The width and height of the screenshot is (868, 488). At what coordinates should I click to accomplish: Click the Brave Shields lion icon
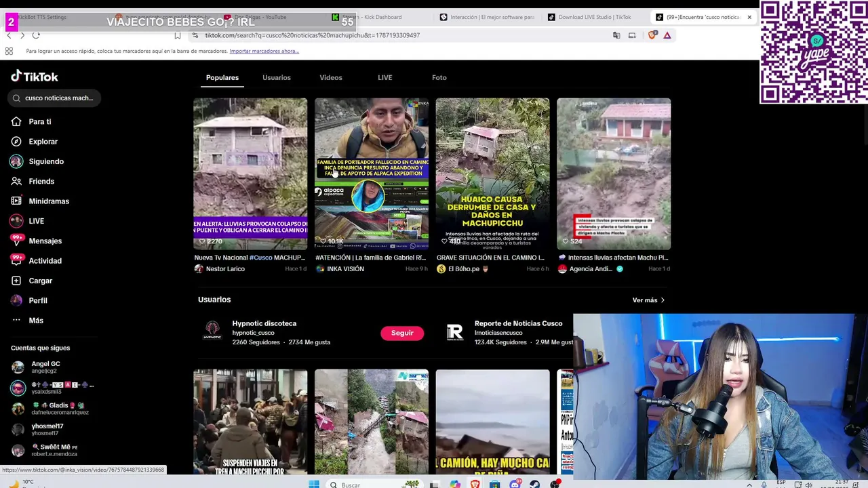(652, 35)
